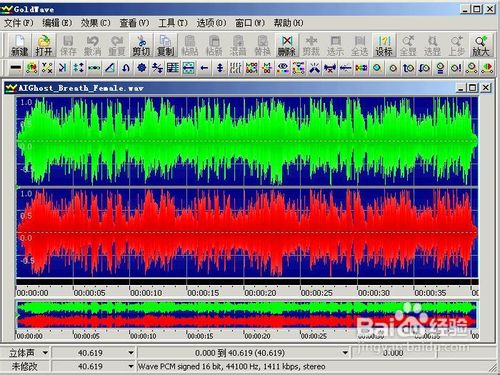The image size is (500, 375).
Task: Open the 编辑(E) menu
Action: (x=57, y=23)
